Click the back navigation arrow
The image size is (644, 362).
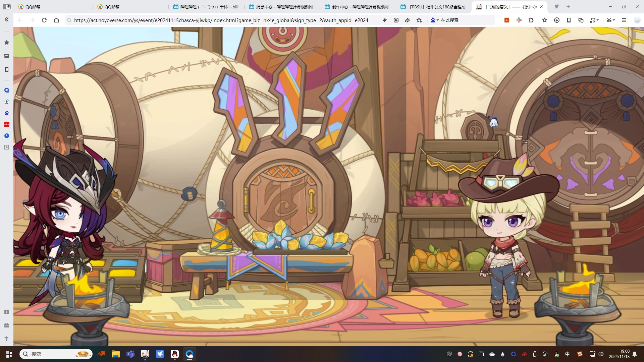pos(20,20)
